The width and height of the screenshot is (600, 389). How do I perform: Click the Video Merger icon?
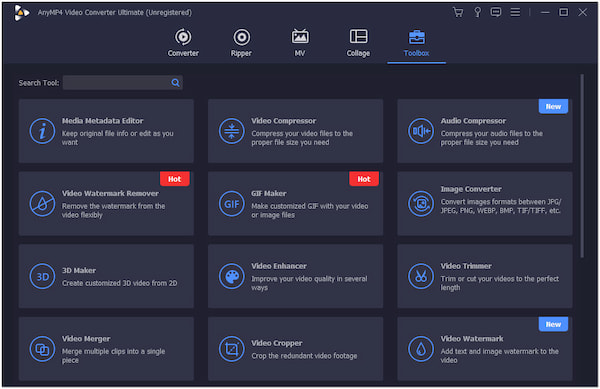42,349
